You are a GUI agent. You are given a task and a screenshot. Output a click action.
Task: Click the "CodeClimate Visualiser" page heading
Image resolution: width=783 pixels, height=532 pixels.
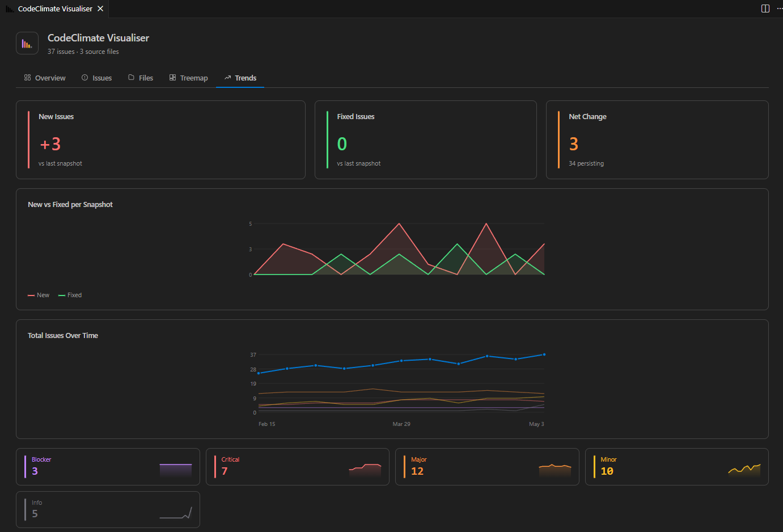[x=98, y=38]
